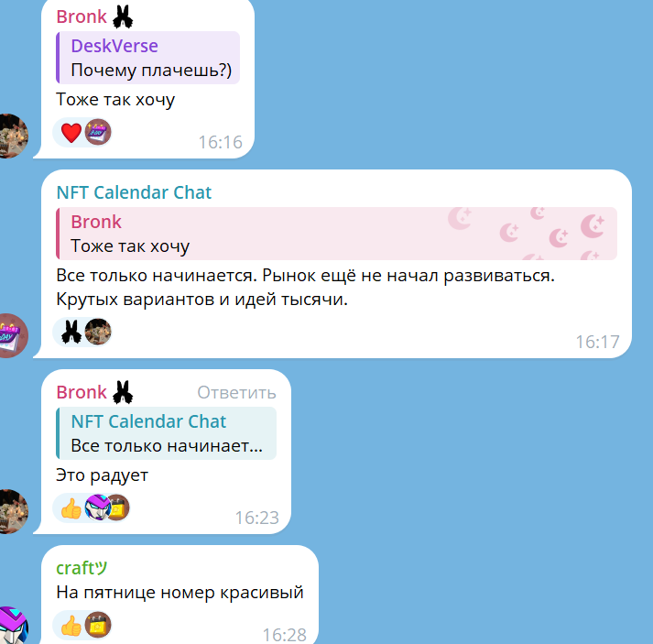
Task: Click the 16:17 timestamp of NFT Calendar message
Action: 598,342
